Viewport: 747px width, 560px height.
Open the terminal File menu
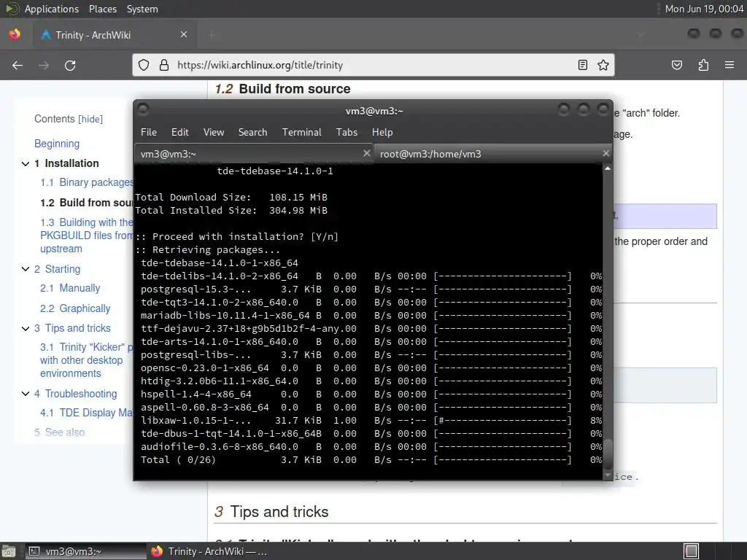click(x=149, y=133)
